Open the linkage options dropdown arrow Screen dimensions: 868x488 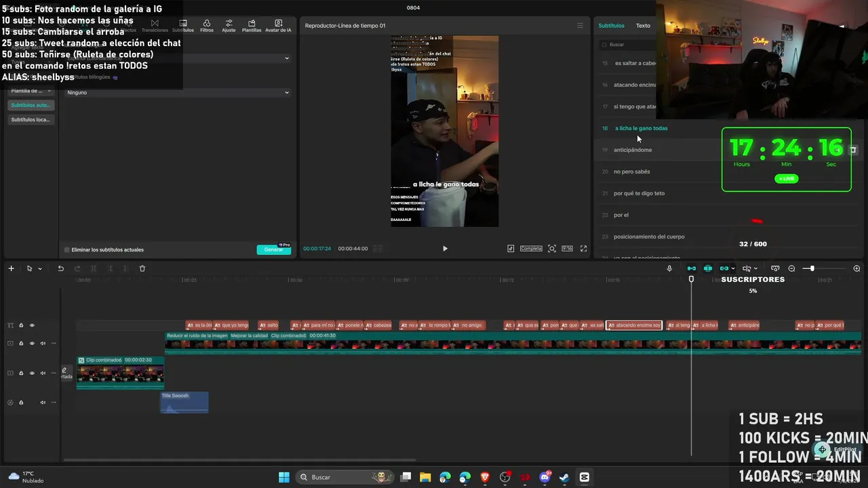[x=733, y=268]
